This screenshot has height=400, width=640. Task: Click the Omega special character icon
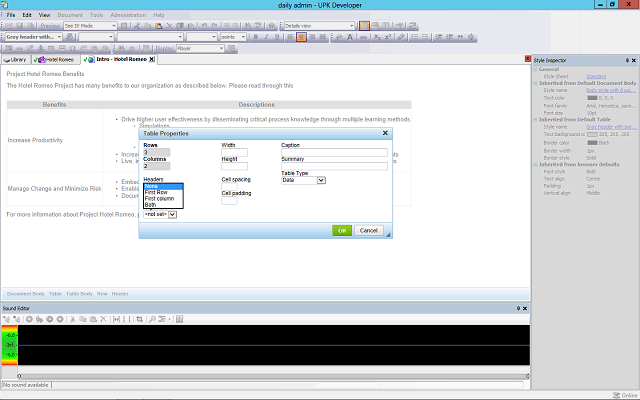(x=72, y=48)
